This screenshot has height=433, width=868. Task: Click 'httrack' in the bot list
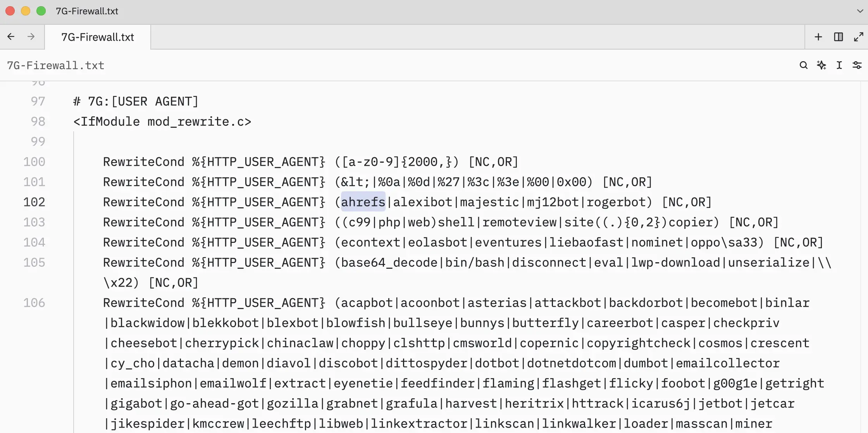598,404
